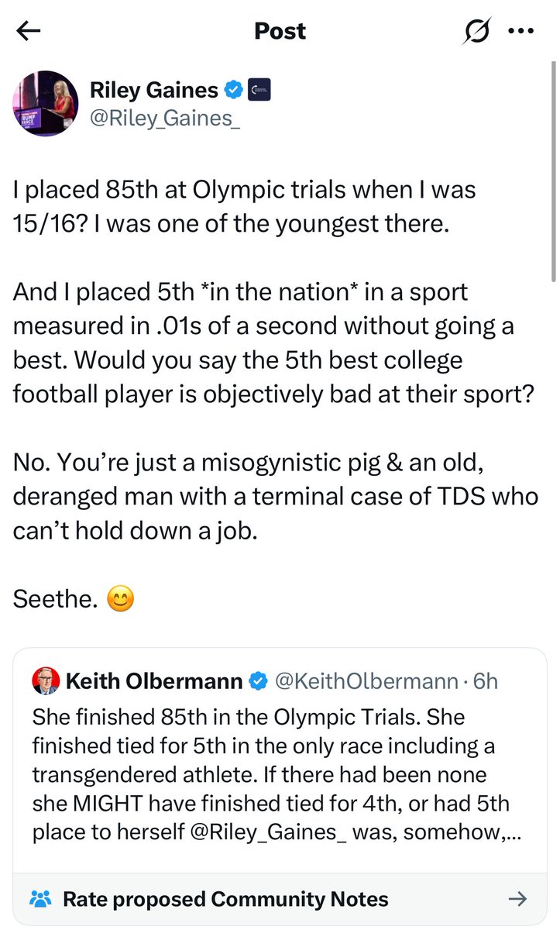Viewport: 560px width, 930px height.
Task: Click the back arrow to leave the post
Action: coord(29,31)
